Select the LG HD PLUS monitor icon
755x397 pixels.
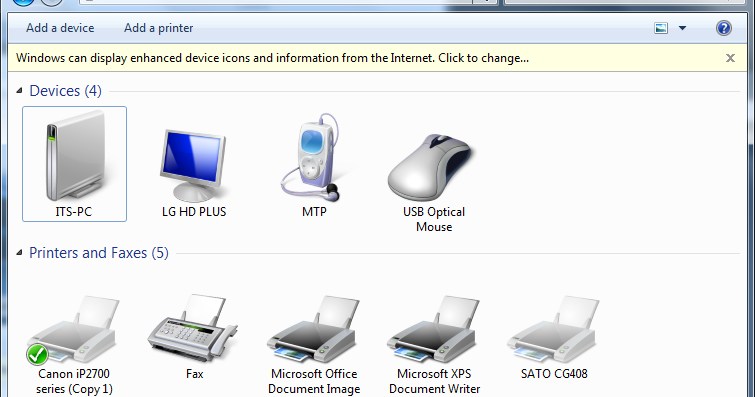pyautogui.click(x=194, y=165)
